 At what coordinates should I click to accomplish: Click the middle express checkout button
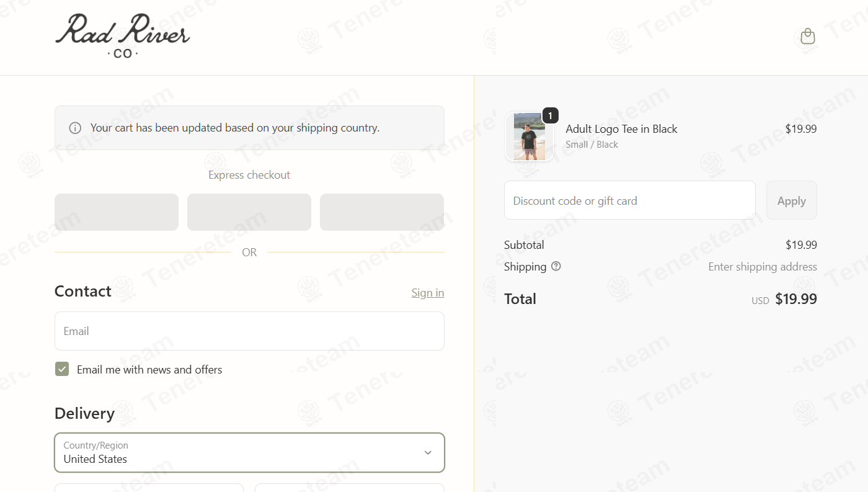249,212
